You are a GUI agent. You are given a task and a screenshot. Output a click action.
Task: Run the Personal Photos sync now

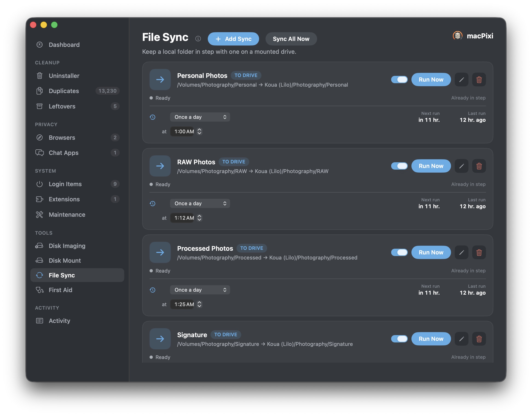coord(431,80)
